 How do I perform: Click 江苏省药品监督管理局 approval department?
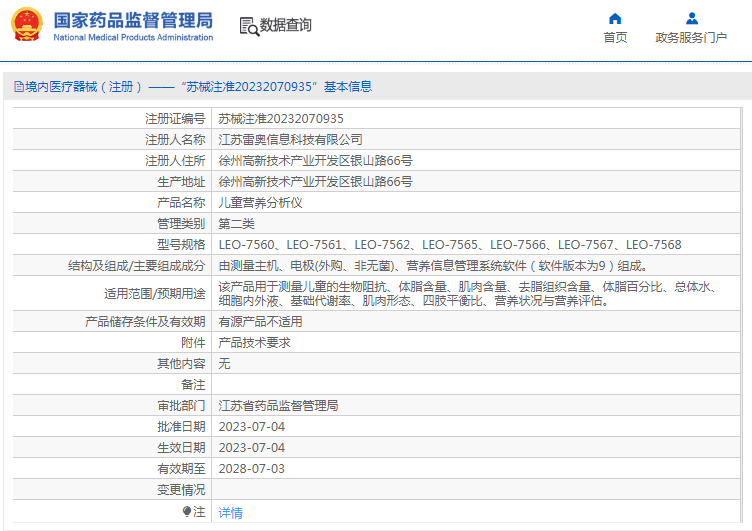pyautogui.click(x=279, y=406)
